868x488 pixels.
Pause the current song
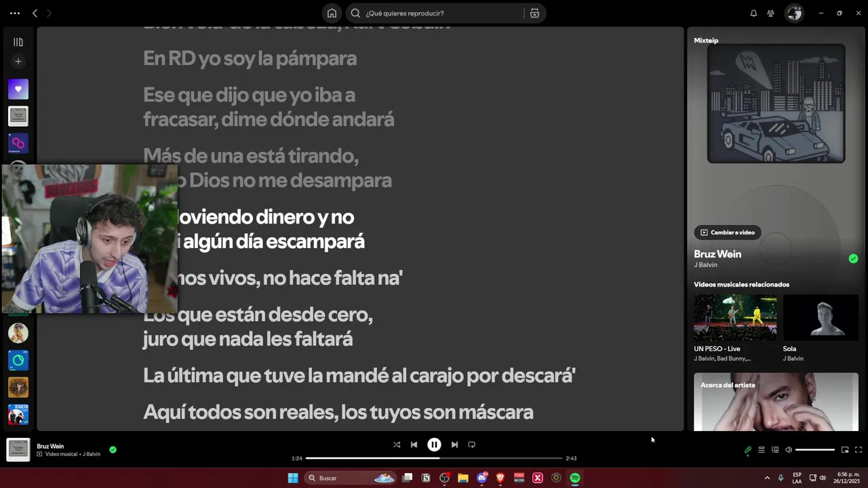434,445
